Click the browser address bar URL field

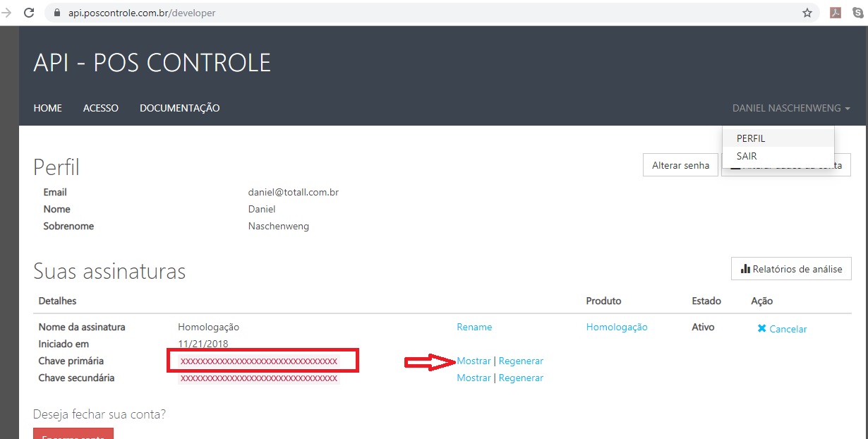pos(423,13)
